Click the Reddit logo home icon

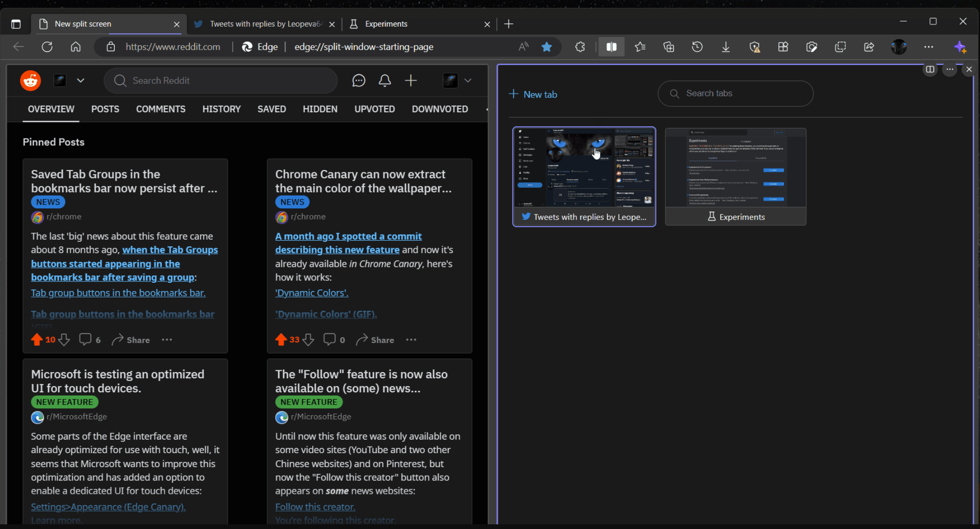pos(30,81)
